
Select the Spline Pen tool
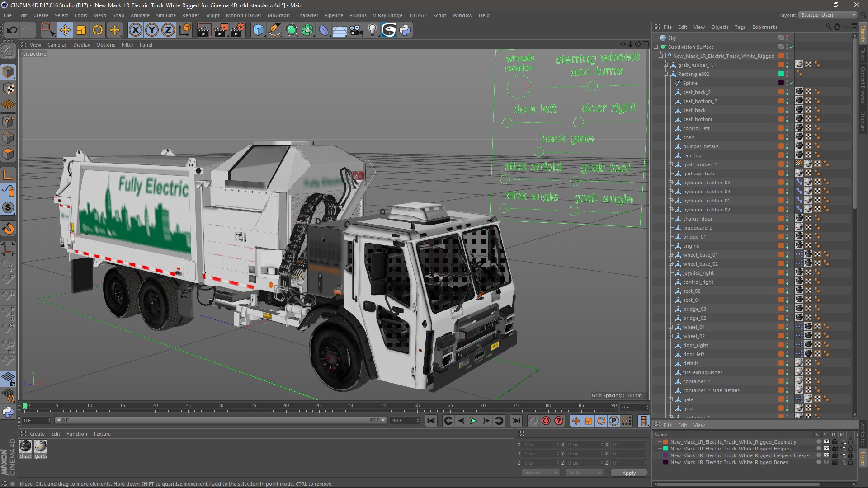(x=275, y=30)
